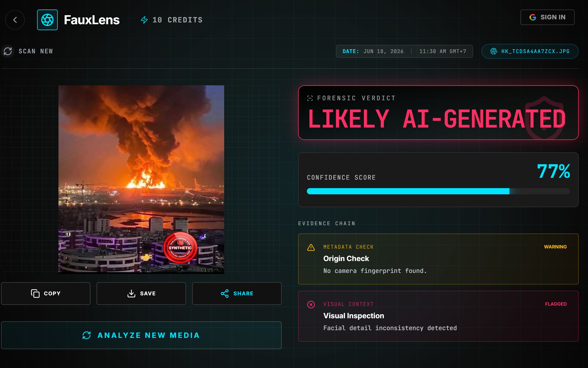Click the SCAN NEW label
588x368 pixels.
(36, 51)
